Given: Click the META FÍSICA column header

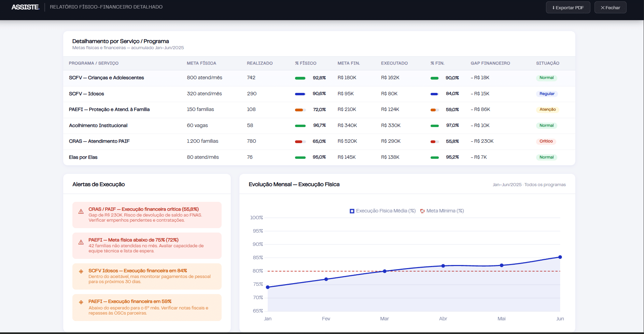Looking at the screenshot, I should [201, 63].
